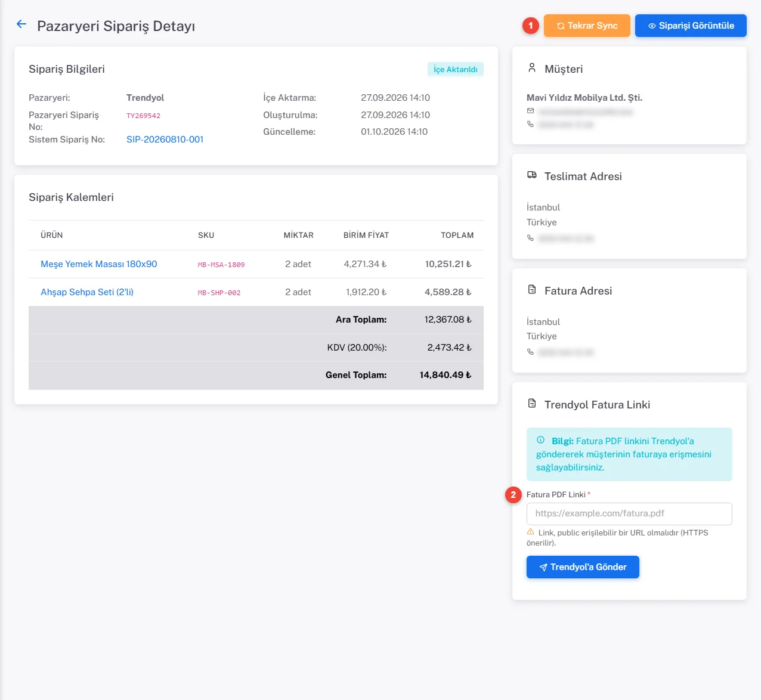Focus the Fatura PDF Linki input field
This screenshot has width=761, height=700.
(629, 513)
